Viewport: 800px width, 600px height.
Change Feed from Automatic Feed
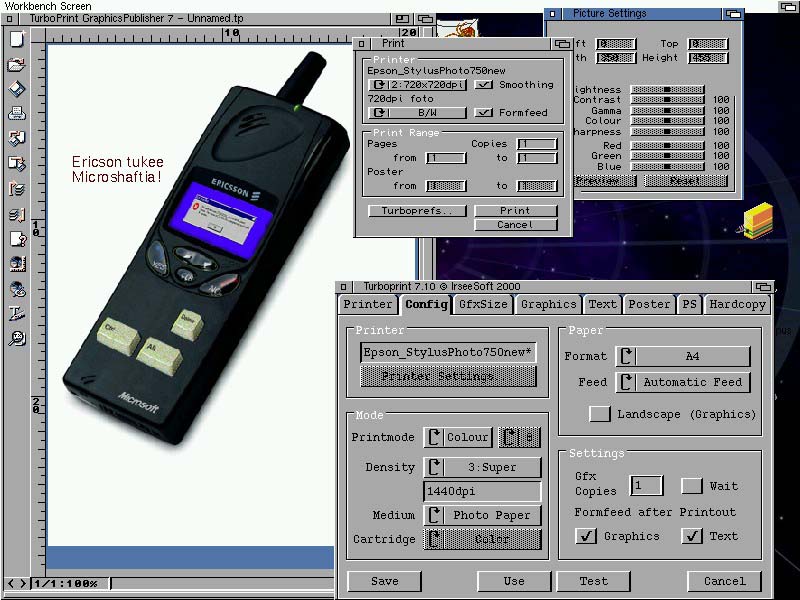pos(683,382)
